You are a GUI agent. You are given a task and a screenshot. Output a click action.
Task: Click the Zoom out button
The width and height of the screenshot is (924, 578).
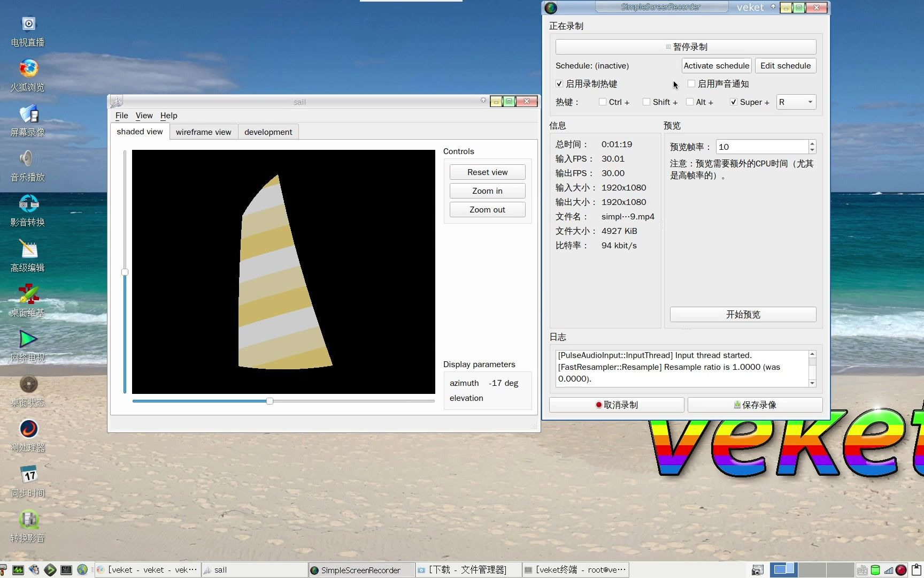point(487,210)
